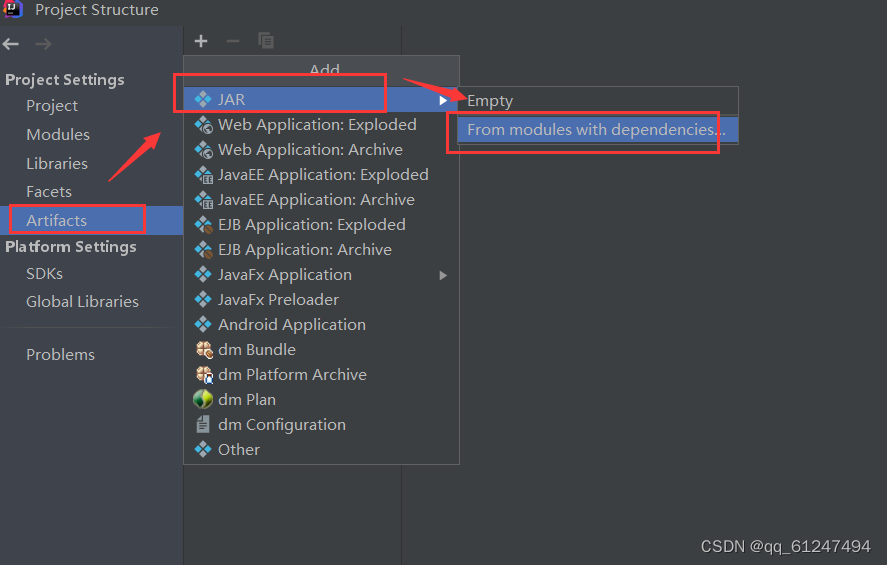Click the JavaFx Preloader icon
The height and width of the screenshot is (565, 887).
[x=203, y=299]
